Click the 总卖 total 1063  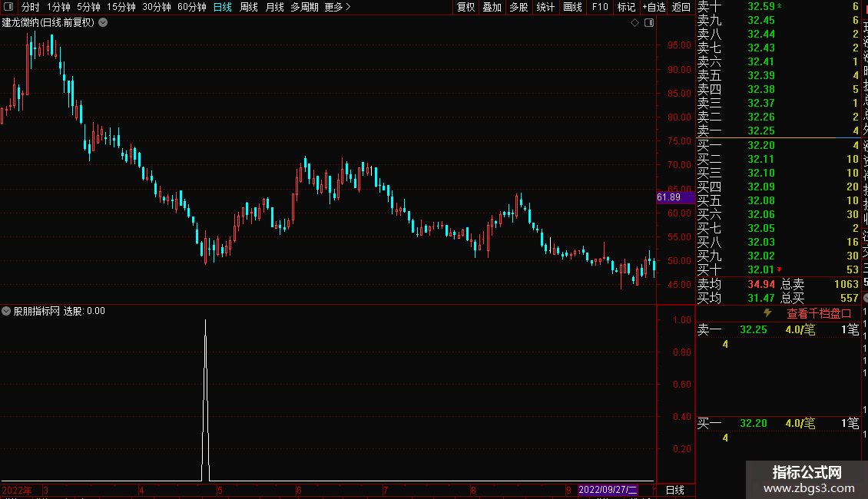[846, 284]
